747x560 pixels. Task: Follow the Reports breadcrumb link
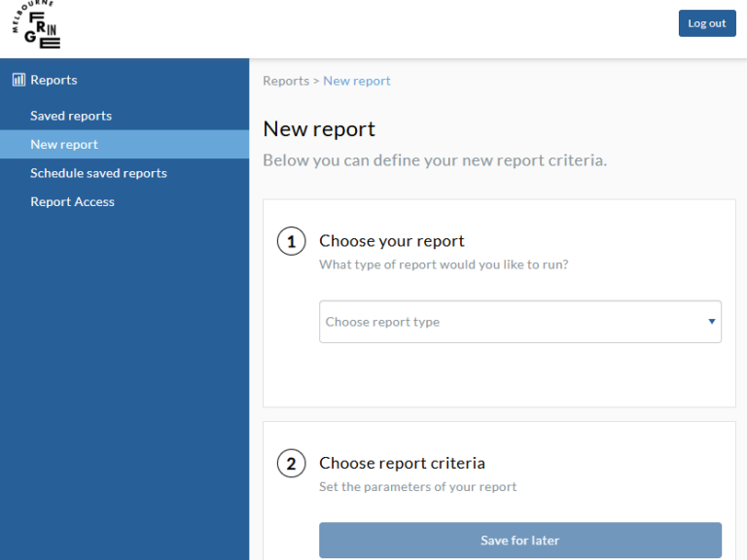click(285, 81)
